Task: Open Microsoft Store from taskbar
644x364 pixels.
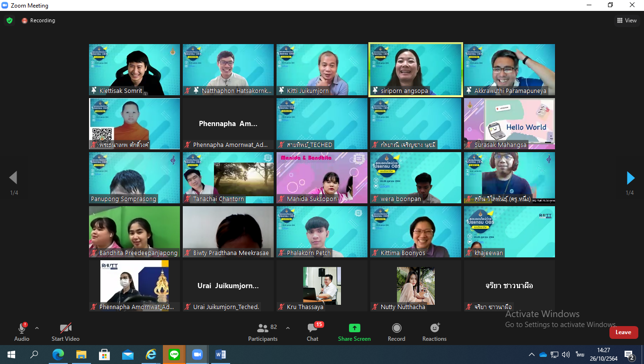Action: pyautogui.click(x=104, y=355)
